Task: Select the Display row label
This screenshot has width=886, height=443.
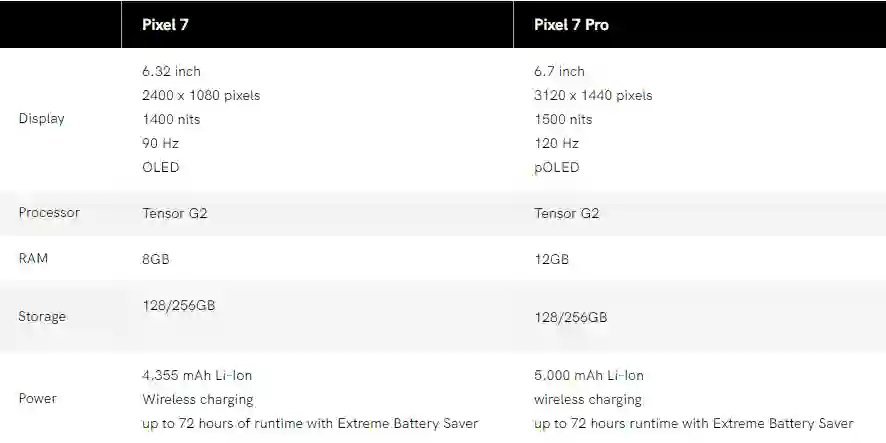Action: pos(42,119)
